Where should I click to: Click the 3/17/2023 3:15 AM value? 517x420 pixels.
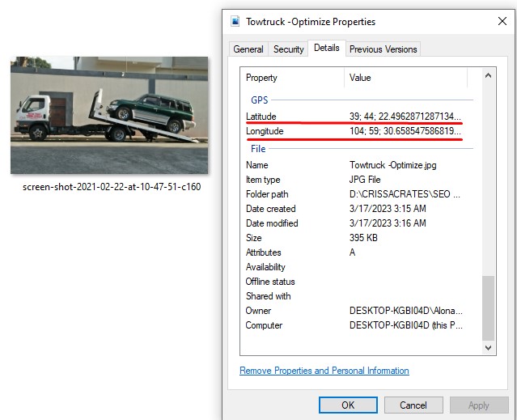pyautogui.click(x=388, y=209)
